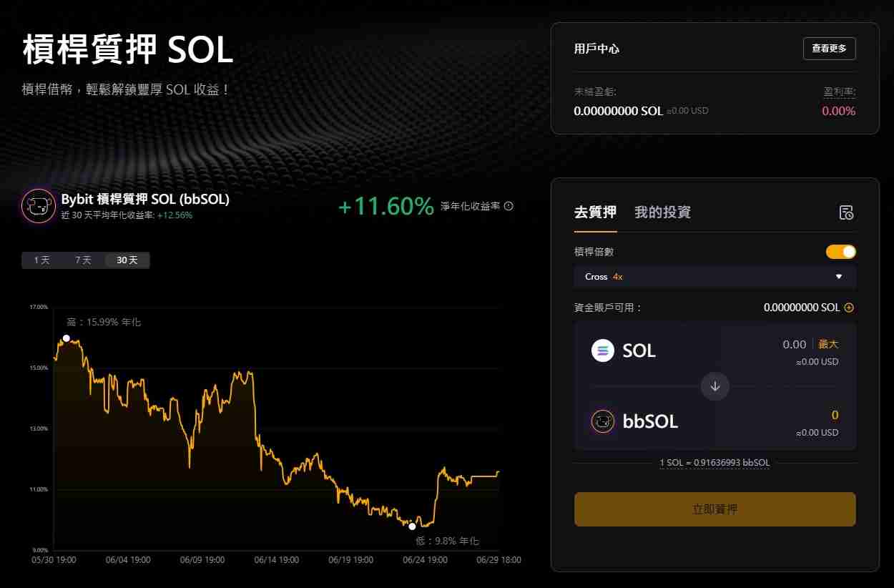Viewport: 894px width, 588px height.
Task: Select the 7天 chart range
Action: pyautogui.click(x=84, y=260)
